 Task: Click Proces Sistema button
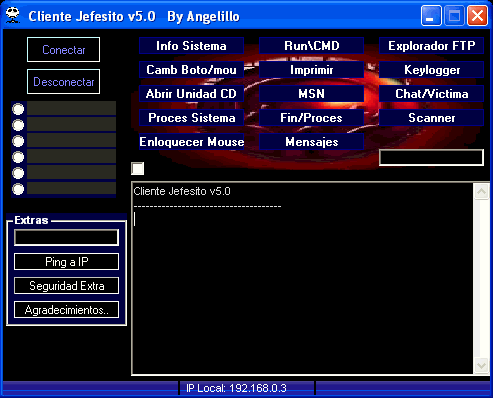point(191,118)
